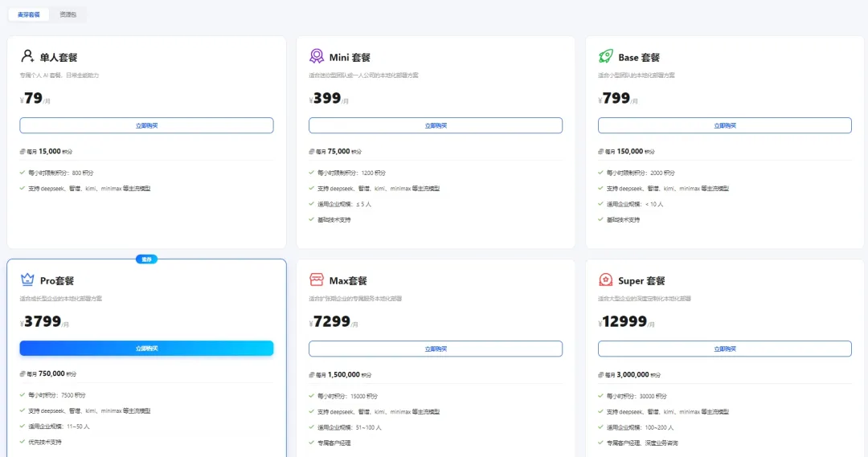This screenshot has width=868, height=457.
Task: Click 每小时限制积分: 2000 积分 in Base plan
Action: click(641, 173)
